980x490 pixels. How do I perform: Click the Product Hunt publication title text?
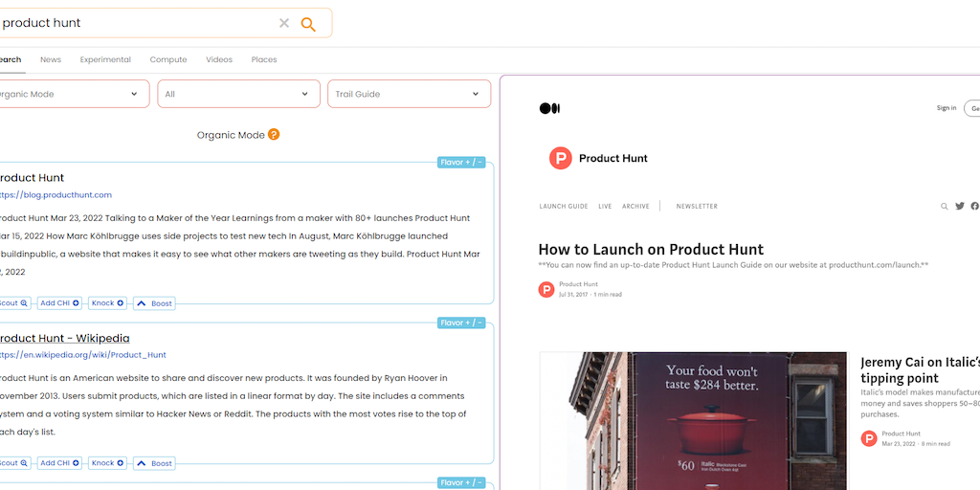click(x=613, y=158)
